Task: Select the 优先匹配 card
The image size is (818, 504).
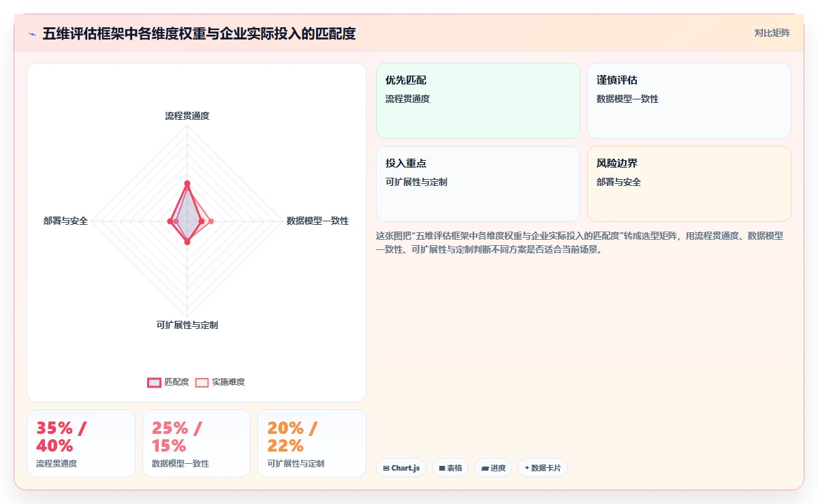Action: pos(478,101)
